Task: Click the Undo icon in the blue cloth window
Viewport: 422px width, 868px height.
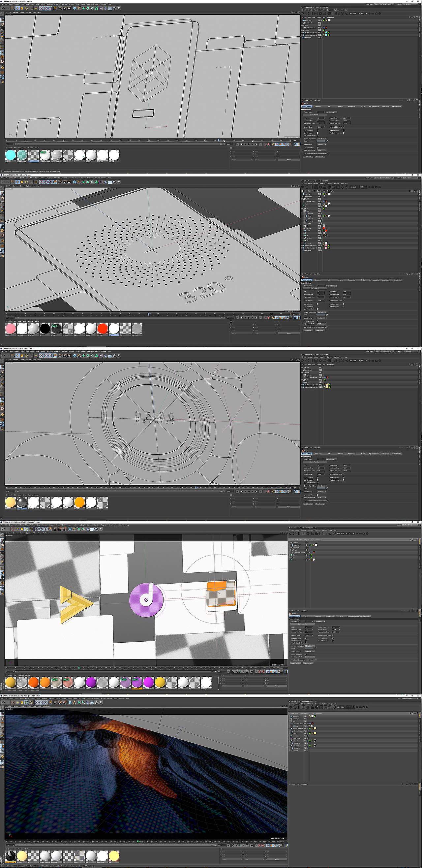Action: [3, 703]
